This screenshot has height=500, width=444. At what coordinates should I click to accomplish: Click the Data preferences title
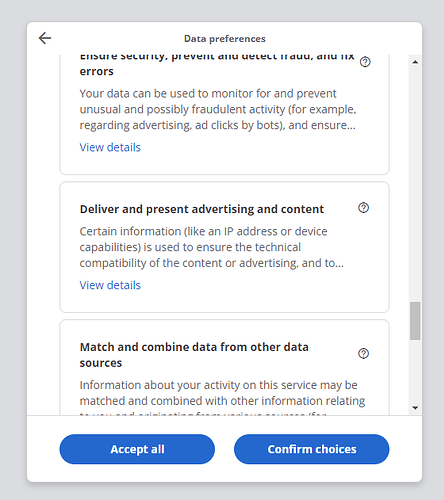tap(225, 39)
